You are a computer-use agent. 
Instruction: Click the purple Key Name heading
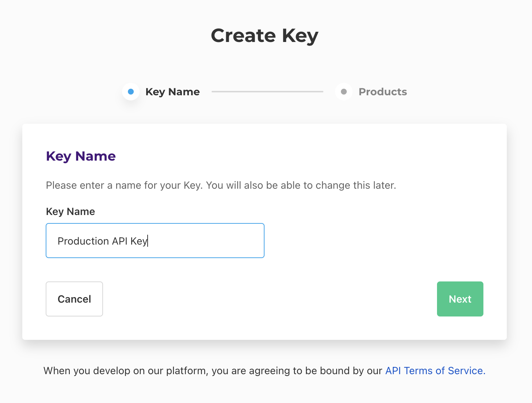[x=81, y=156]
